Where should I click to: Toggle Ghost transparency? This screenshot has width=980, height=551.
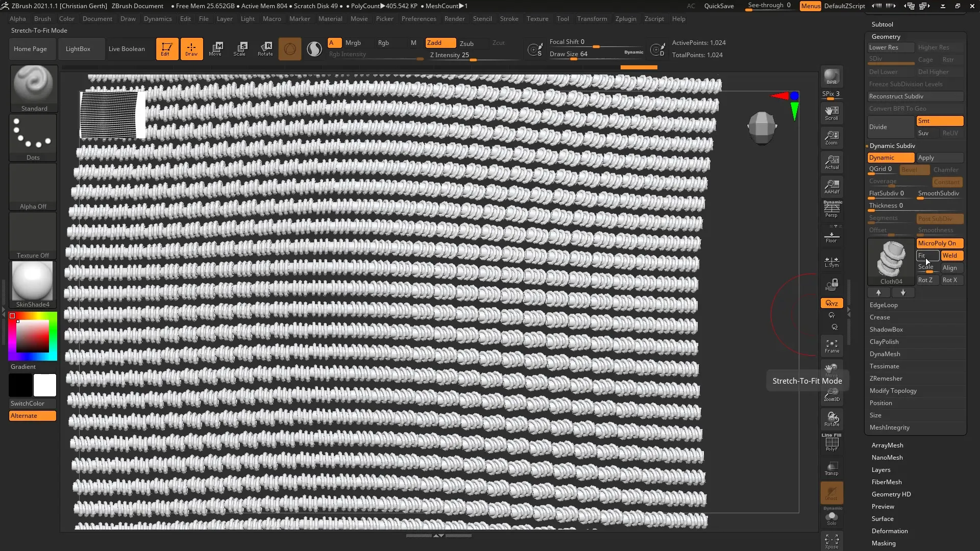831,493
